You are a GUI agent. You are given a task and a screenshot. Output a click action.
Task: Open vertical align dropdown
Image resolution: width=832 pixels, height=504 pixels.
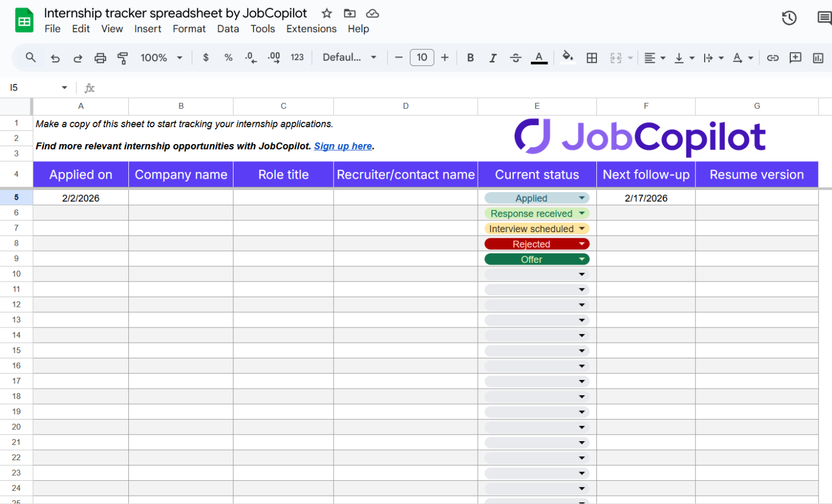pos(684,57)
